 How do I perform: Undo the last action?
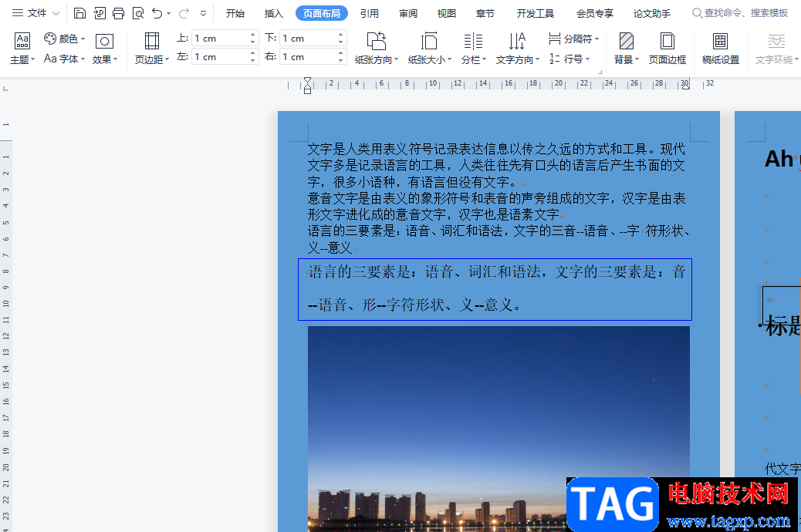[x=157, y=13]
